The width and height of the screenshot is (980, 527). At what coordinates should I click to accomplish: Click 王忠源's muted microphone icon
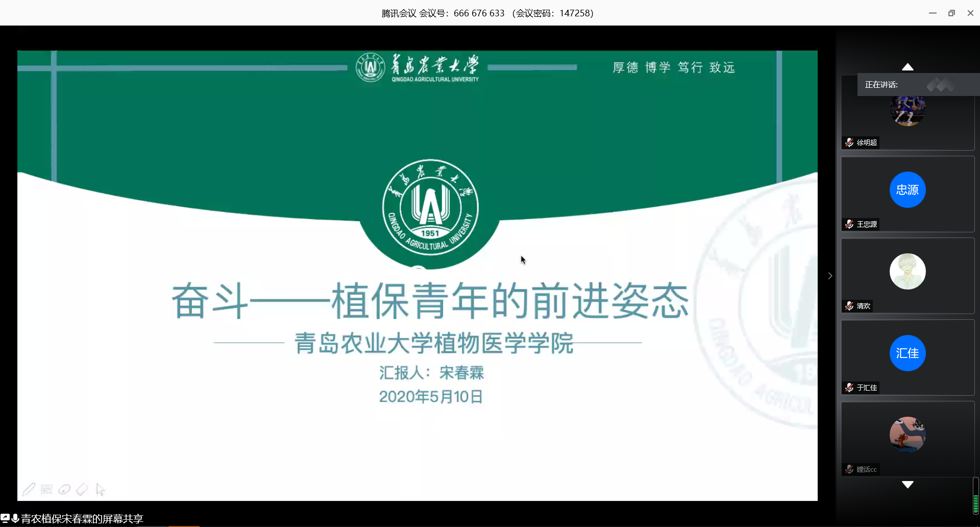pos(849,224)
